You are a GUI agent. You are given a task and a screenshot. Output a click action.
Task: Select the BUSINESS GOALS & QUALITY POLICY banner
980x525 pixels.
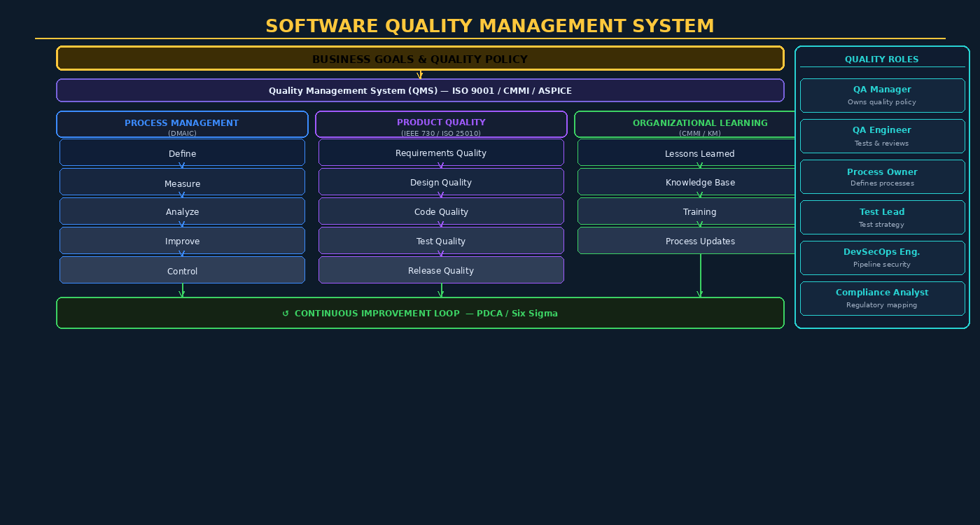[x=420, y=59]
